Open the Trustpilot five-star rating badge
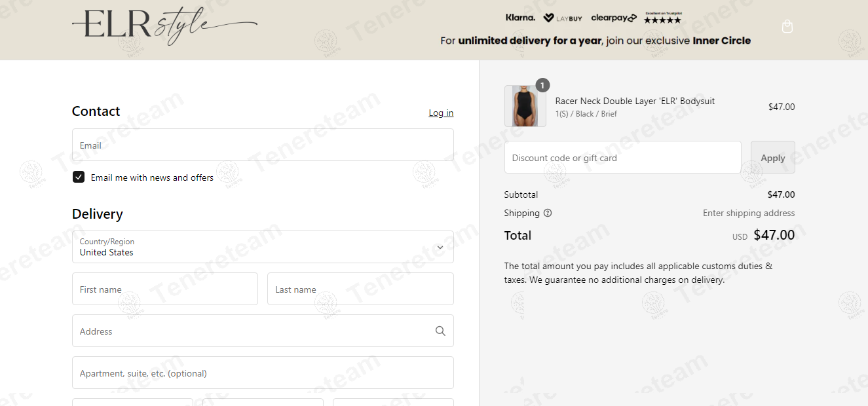Screen dimensions: 868x406 pyautogui.click(x=662, y=18)
